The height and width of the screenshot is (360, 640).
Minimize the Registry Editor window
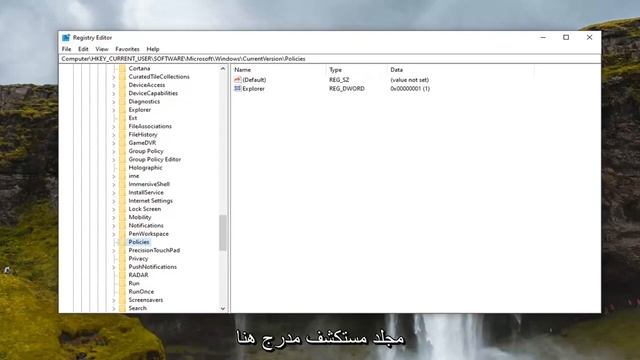coord(543,38)
